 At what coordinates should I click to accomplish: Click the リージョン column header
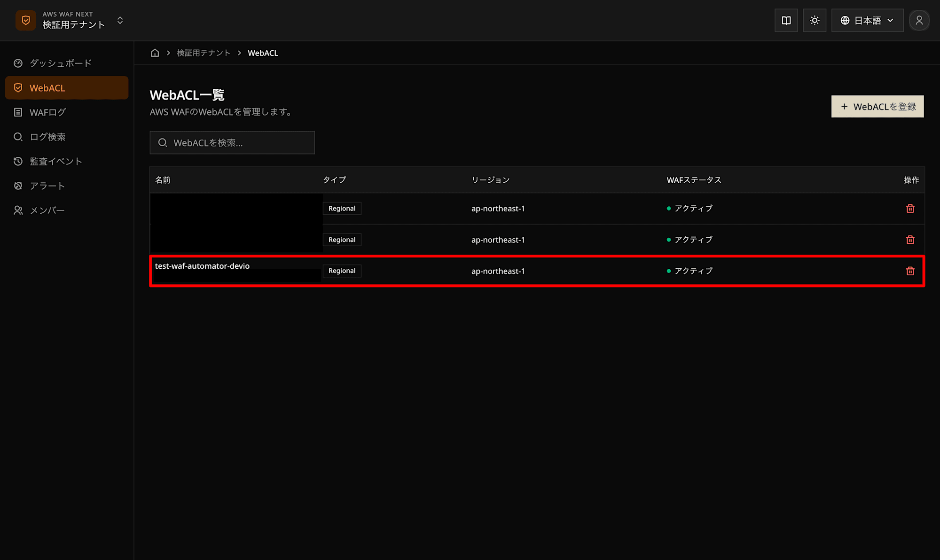click(x=491, y=180)
